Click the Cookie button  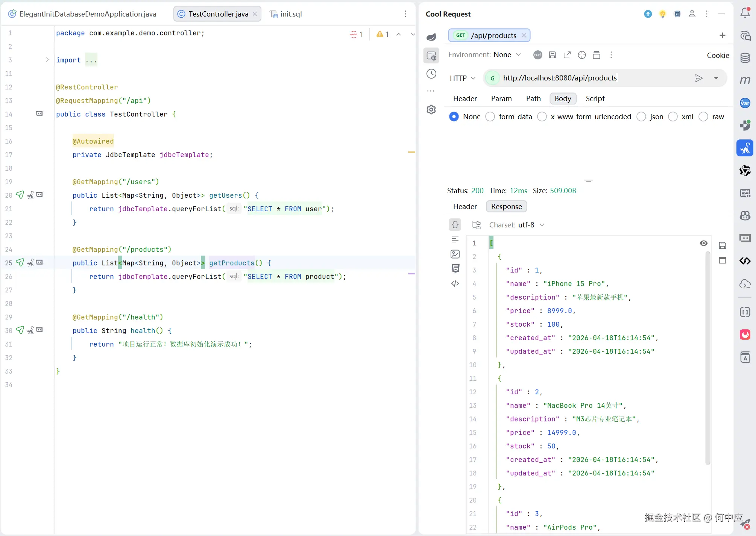tap(718, 55)
